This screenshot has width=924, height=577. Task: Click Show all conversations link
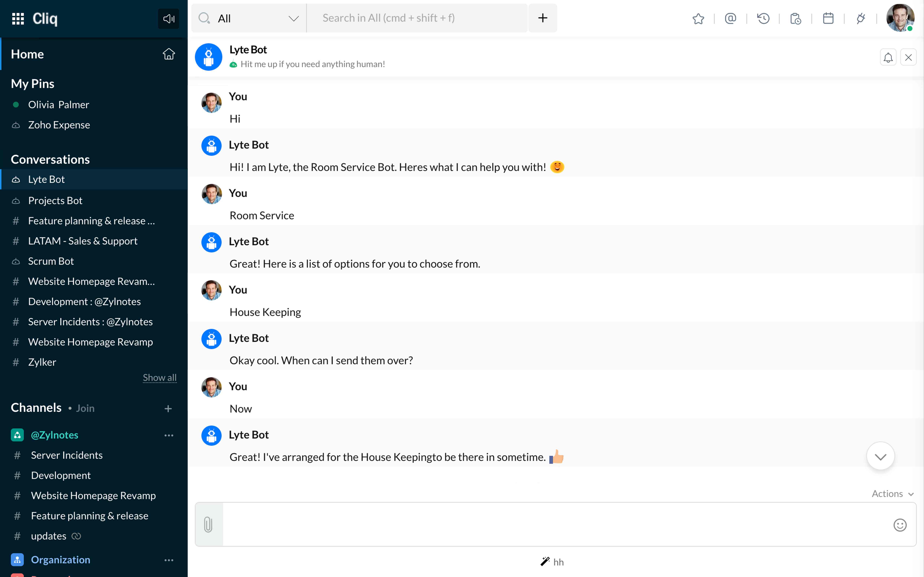160,377
